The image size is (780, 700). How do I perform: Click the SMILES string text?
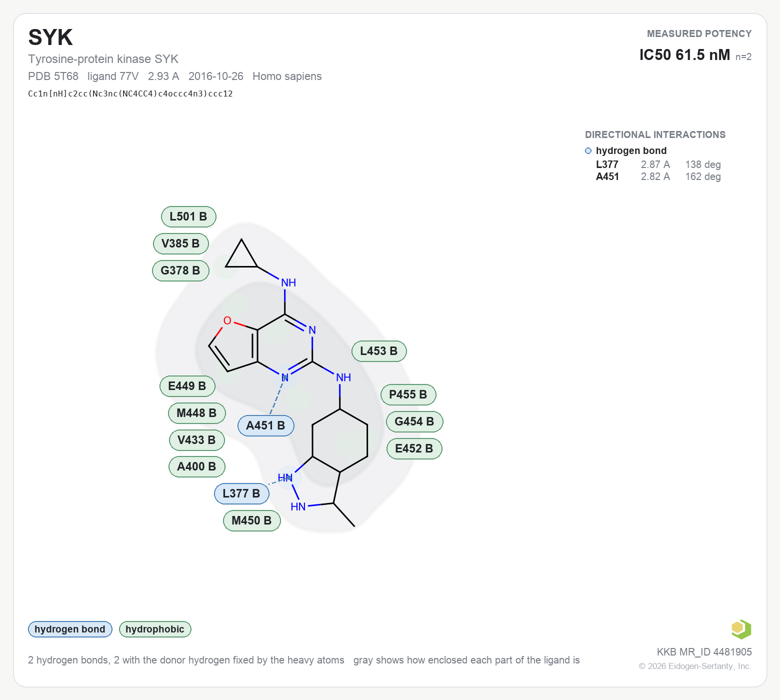(x=130, y=93)
